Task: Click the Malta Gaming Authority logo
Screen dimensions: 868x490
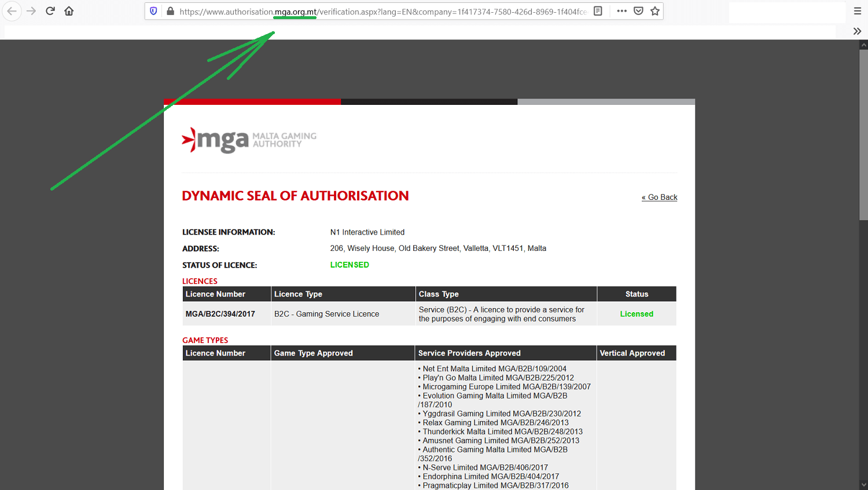Action: pyautogui.click(x=249, y=140)
